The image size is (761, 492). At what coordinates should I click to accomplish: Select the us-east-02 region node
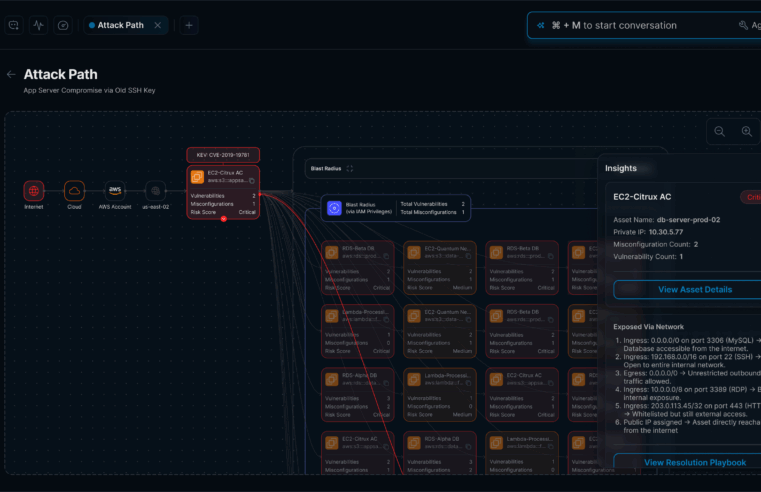pos(155,191)
